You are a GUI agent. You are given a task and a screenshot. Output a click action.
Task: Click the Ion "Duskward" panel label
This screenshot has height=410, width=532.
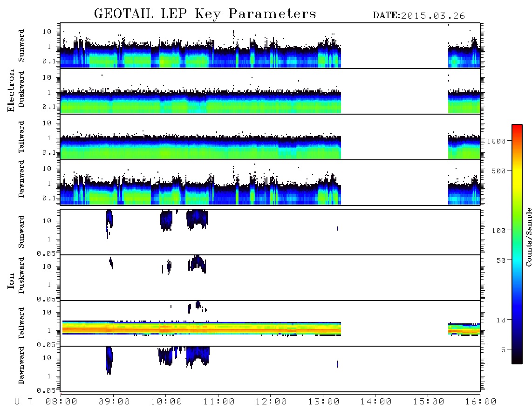tap(21, 275)
